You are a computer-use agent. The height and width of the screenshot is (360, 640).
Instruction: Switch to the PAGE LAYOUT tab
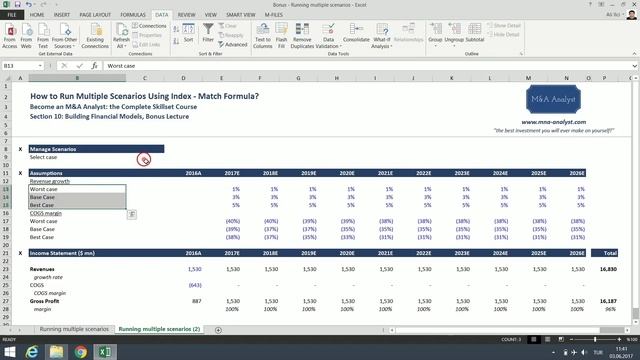pos(95,15)
